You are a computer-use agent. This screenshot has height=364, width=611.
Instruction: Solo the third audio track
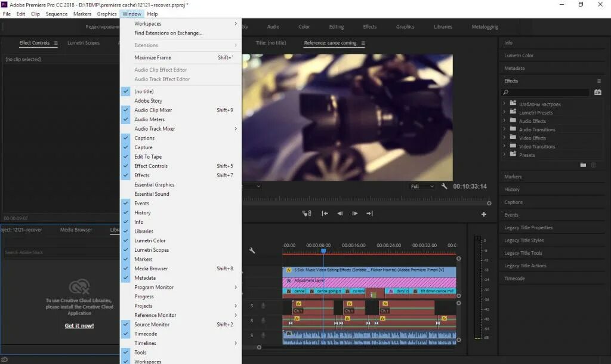[x=252, y=335]
